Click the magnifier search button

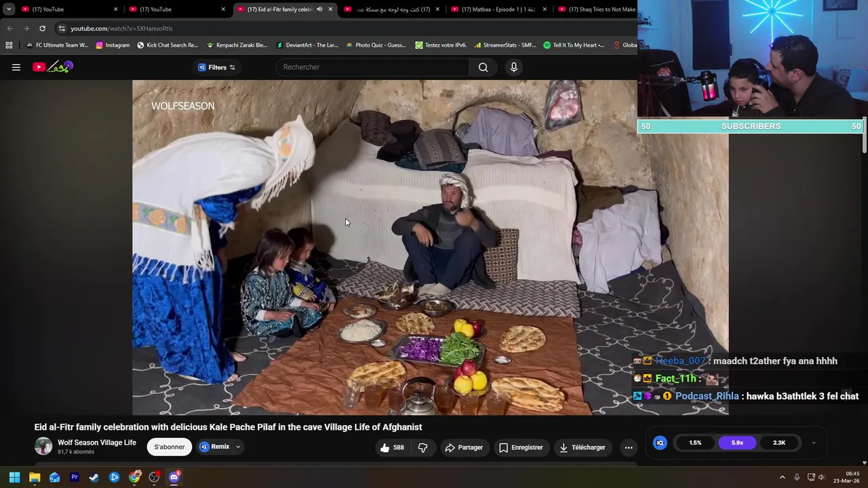[x=483, y=67]
